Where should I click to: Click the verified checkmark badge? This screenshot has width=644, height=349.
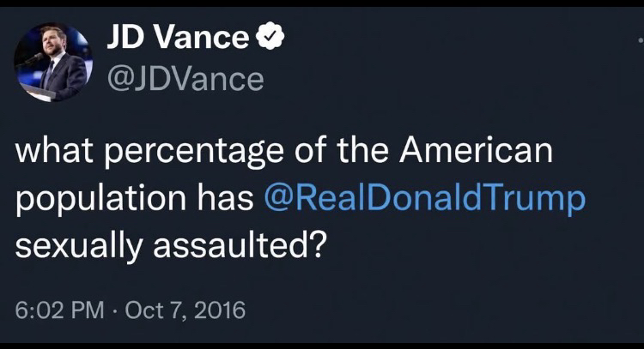tap(270, 38)
